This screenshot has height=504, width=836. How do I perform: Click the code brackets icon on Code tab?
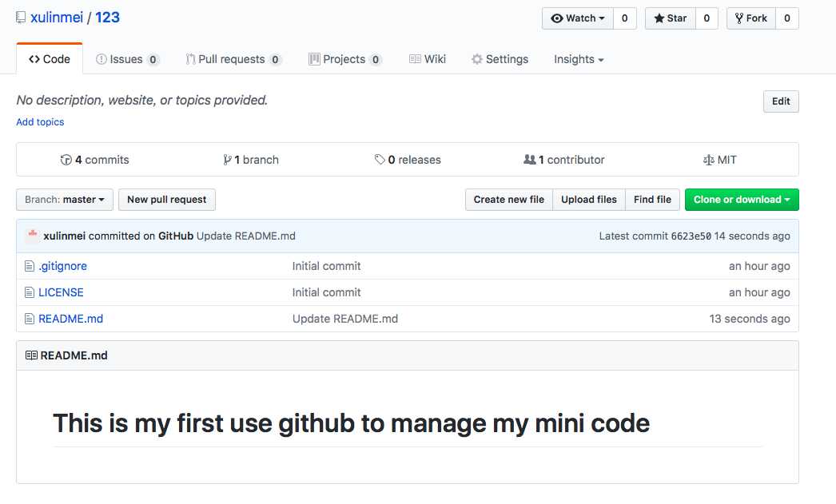coord(34,59)
